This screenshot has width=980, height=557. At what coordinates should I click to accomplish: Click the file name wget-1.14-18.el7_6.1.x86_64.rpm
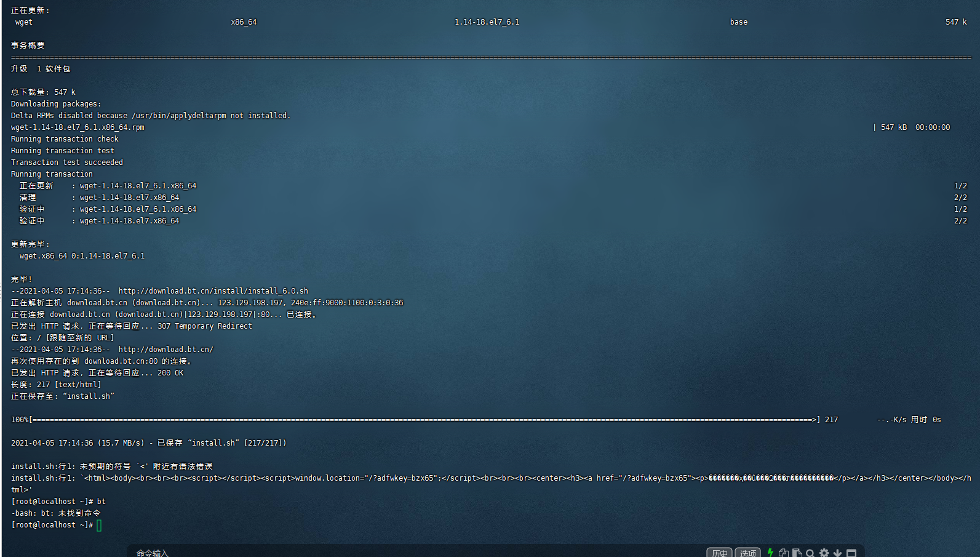click(x=78, y=127)
